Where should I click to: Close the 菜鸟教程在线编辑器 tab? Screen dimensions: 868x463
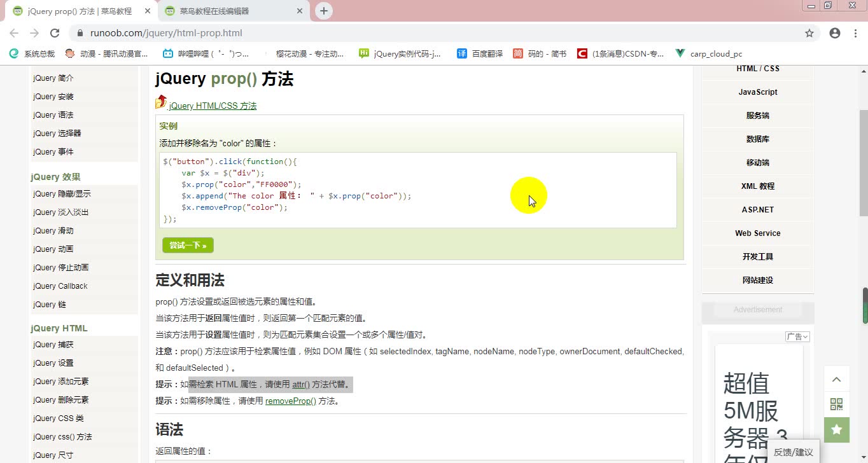tap(299, 11)
